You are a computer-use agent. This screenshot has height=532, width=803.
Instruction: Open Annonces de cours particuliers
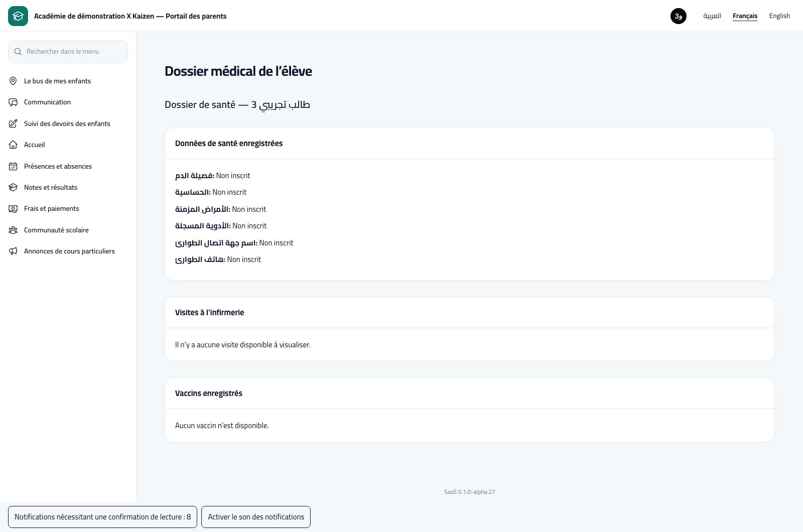68,251
